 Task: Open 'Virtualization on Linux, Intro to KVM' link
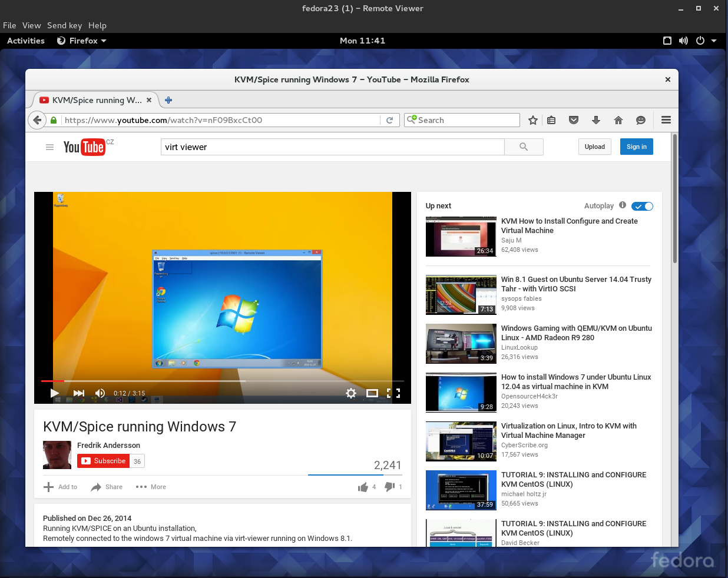point(569,431)
